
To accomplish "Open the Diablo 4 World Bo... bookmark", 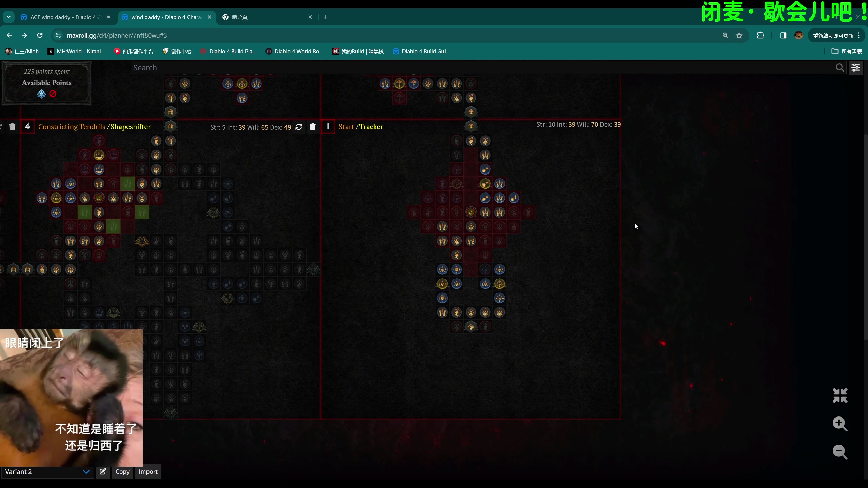I will (x=295, y=51).
